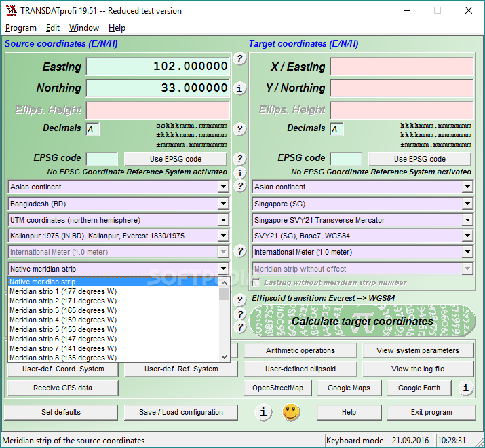Screen dimensions: 485x448
Task: Click the question mark beside source Decimals
Action: click(239, 128)
